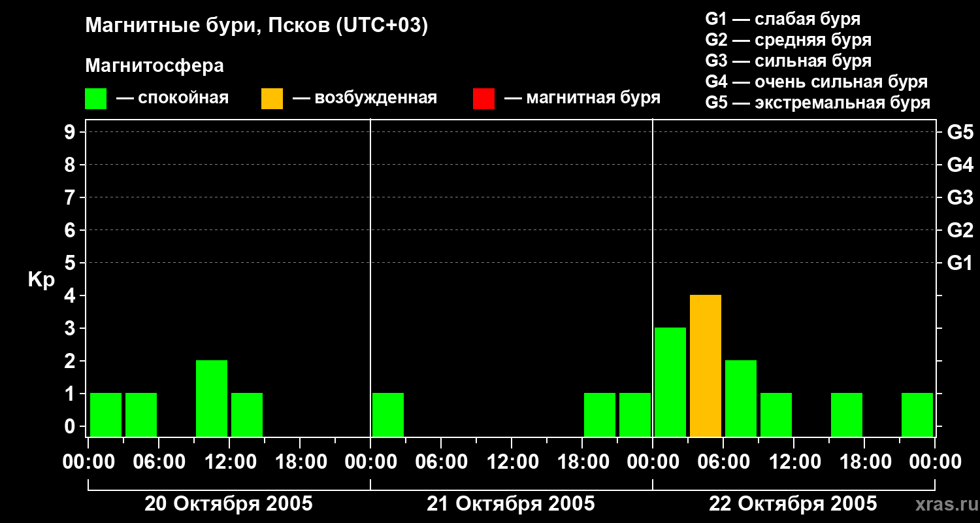Click the Kp 2 bar on 22 October

741,398
